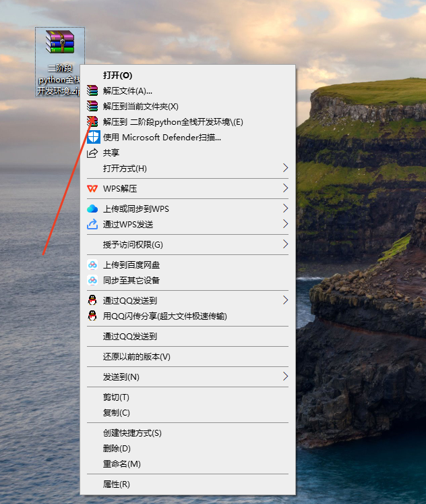
Task: Open 属性(R) at the menu bottom
Action: 187,484
